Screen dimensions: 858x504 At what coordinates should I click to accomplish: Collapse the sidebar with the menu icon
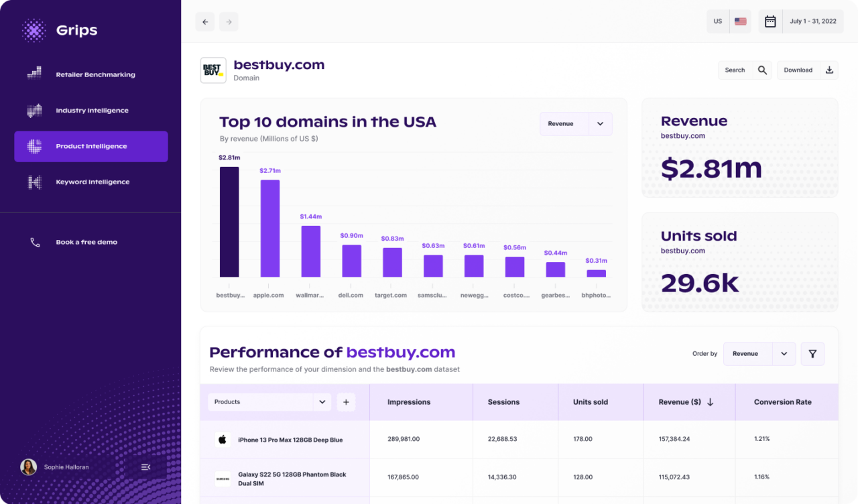pyautogui.click(x=145, y=467)
